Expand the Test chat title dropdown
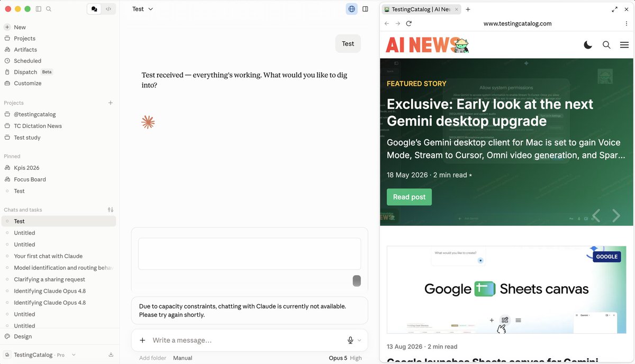 (143, 9)
